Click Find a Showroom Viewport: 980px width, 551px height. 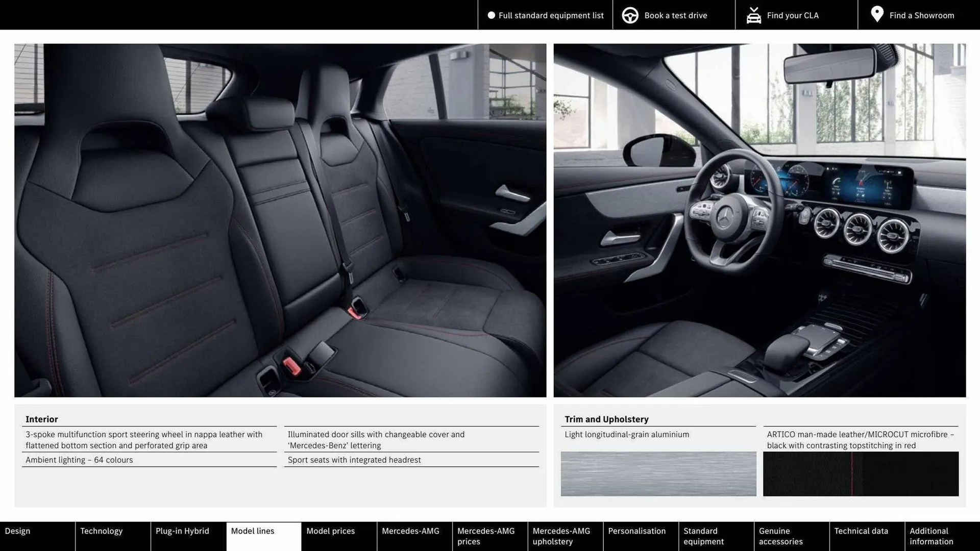tap(922, 15)
